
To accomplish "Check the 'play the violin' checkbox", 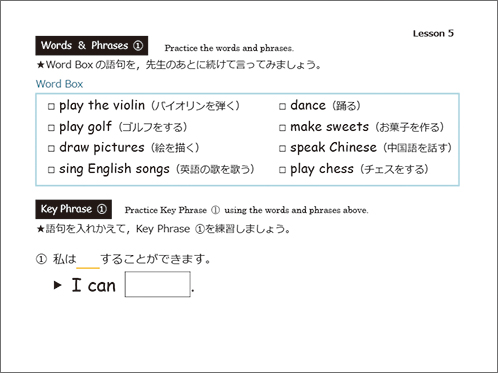I will tap(51, 107).
